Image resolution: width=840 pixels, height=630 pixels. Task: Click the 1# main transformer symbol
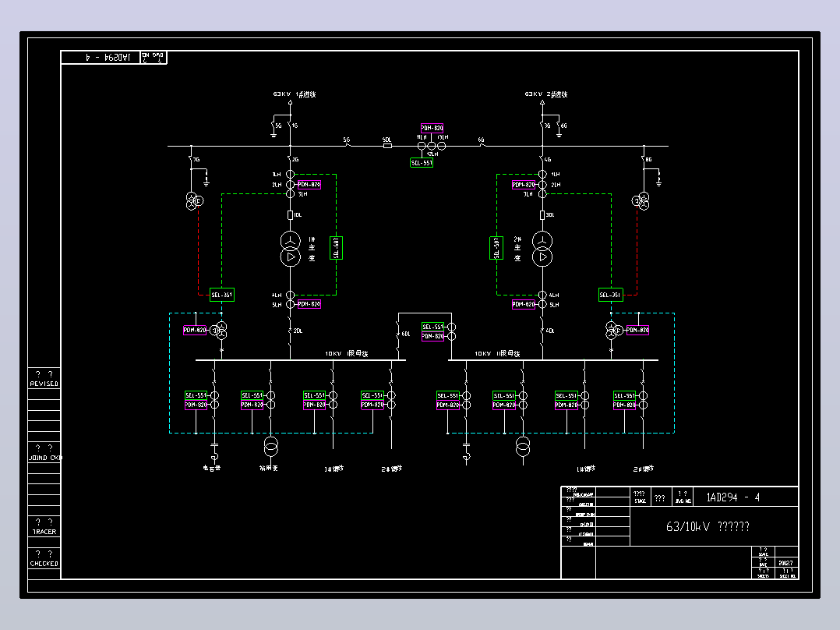(291, 249)
